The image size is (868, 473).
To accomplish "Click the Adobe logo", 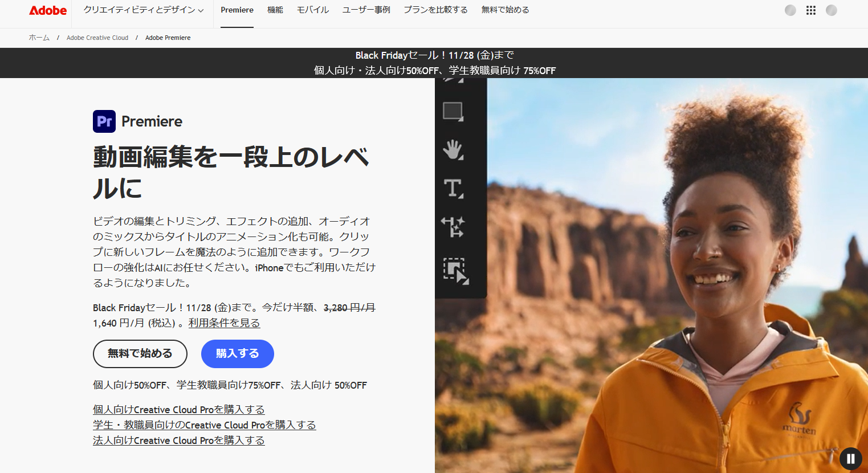I will pyautogui.click(x=48, y=10).
